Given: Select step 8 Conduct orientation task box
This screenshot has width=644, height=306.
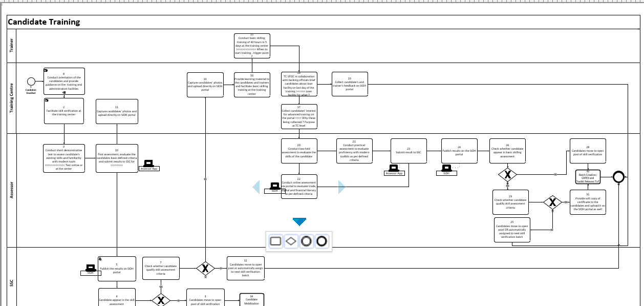Looking at the screenshot, I should click(64, 81).
